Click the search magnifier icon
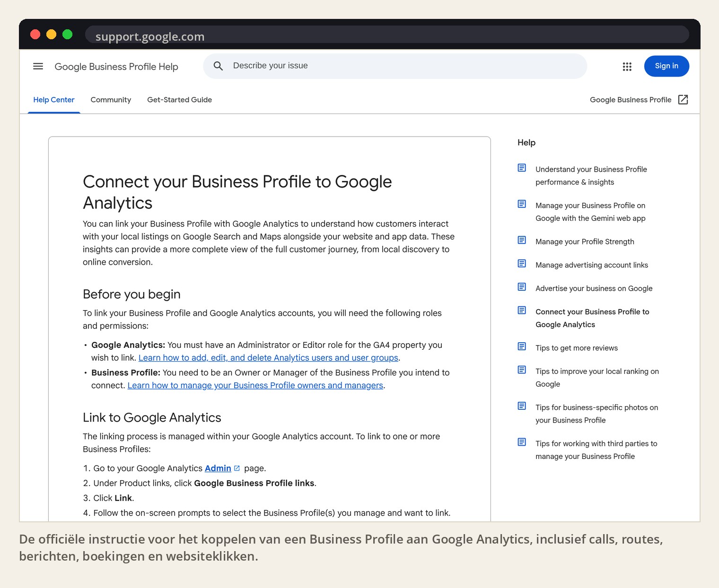 click(218, 66)
